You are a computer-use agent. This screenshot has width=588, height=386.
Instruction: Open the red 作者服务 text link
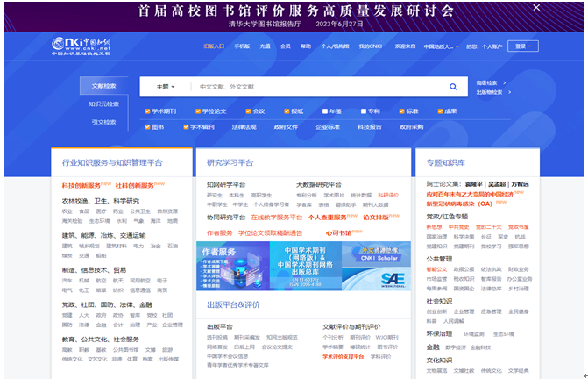(x=220, y=233)
